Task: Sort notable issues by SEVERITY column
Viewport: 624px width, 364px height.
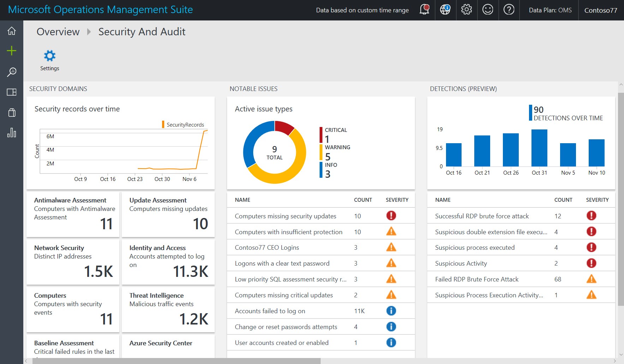Action: (x=397, y=200)
